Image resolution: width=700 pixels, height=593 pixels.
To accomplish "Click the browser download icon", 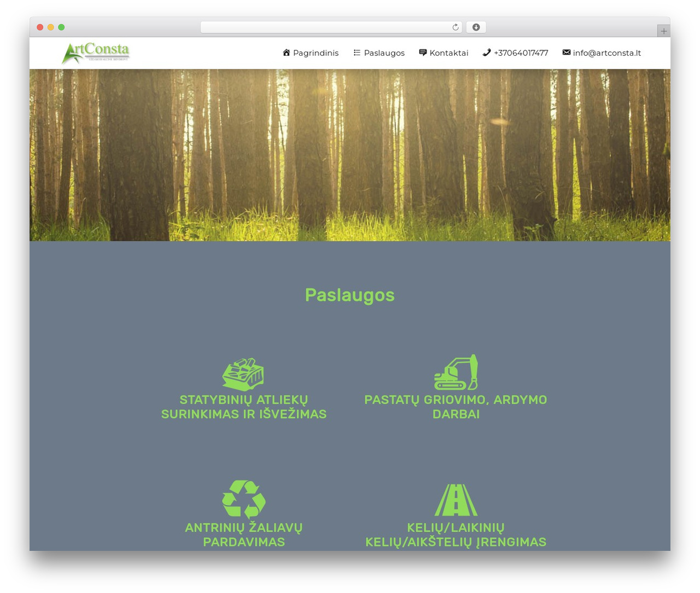I will coord(476,27).
